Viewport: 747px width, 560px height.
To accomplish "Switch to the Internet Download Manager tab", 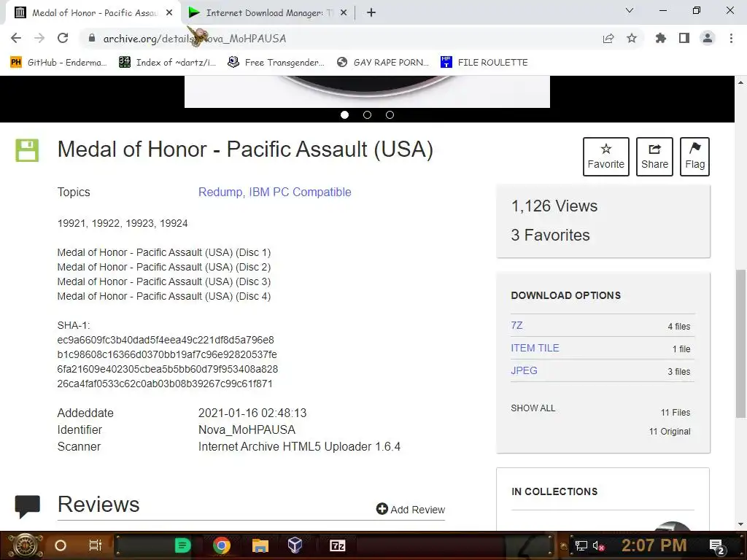I will tap(267, 13).
